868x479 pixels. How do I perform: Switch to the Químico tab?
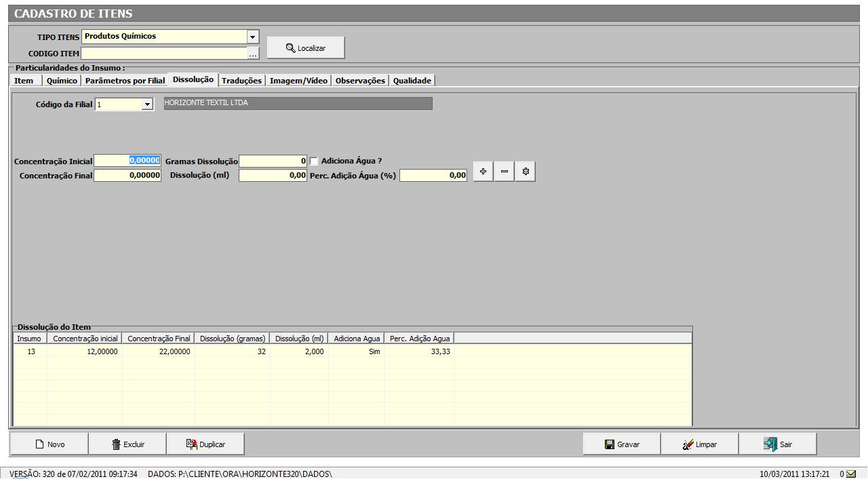click(62, 81)
